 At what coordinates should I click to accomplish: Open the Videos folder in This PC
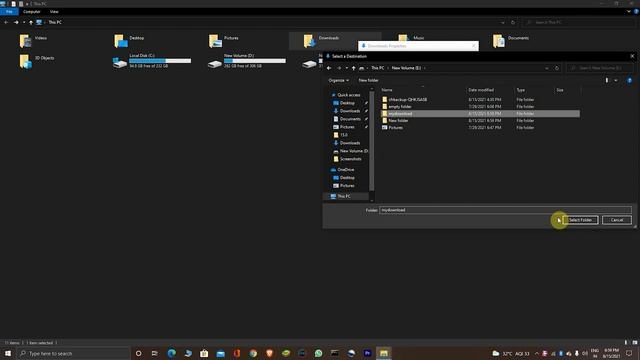point(33,40)
